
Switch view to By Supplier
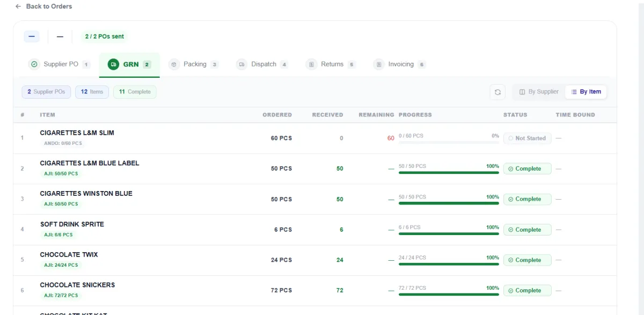click(x=539, y=92)
